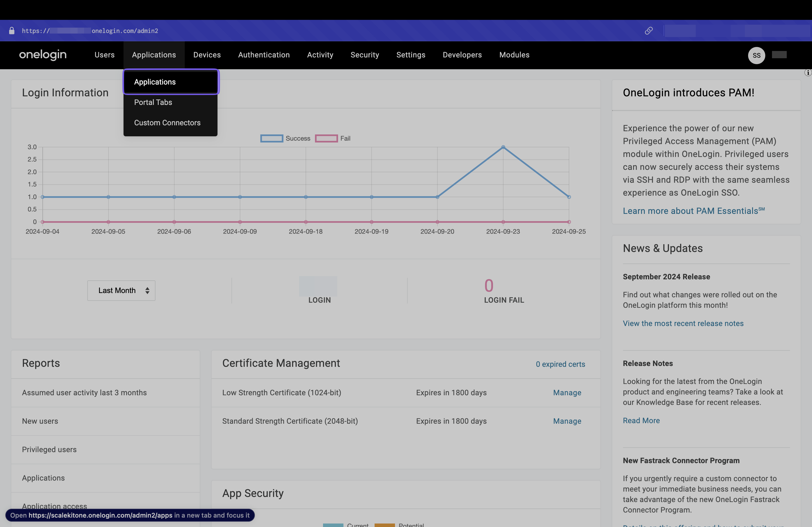
Task: Select Custom Connectors from the Applications menu
Action: pos(167,123)
